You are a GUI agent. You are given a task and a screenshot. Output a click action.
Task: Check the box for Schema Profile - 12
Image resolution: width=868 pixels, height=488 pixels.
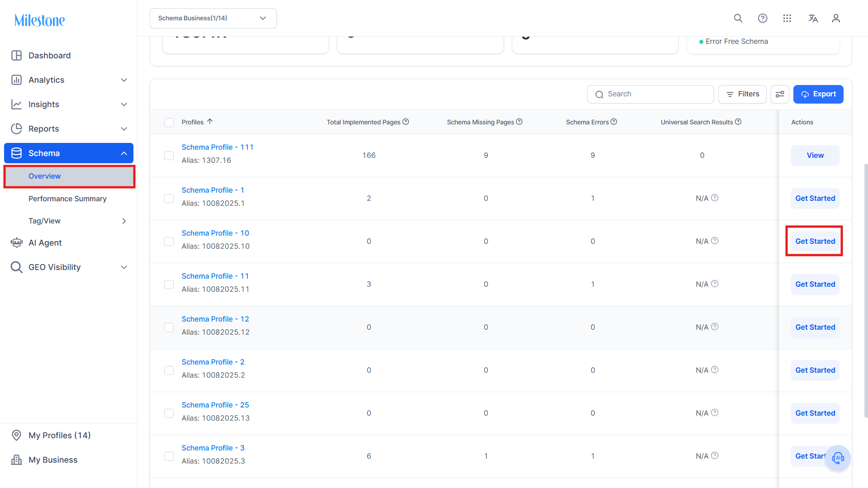pyautogui.click(x=169, y=327)
